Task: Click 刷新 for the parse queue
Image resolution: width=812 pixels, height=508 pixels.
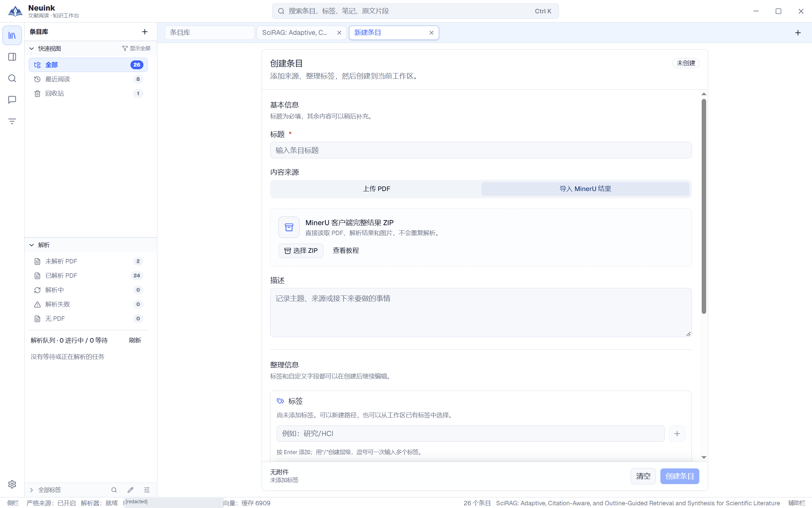Action: pos(135,340)
